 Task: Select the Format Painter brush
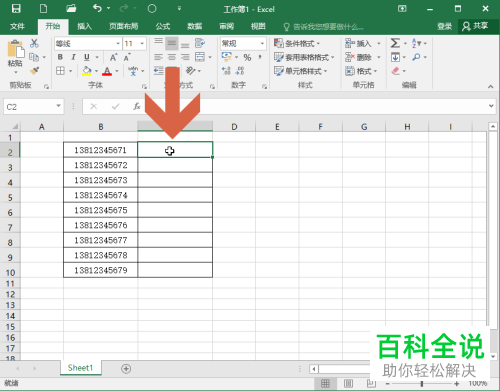coord(34,71)
